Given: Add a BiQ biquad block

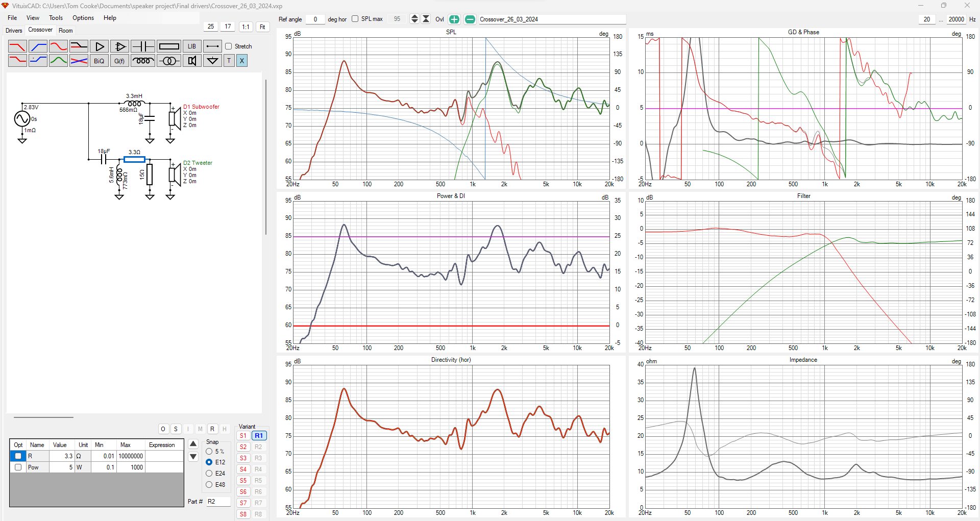Looking at the screenshot, I should (x=99, y=61).
